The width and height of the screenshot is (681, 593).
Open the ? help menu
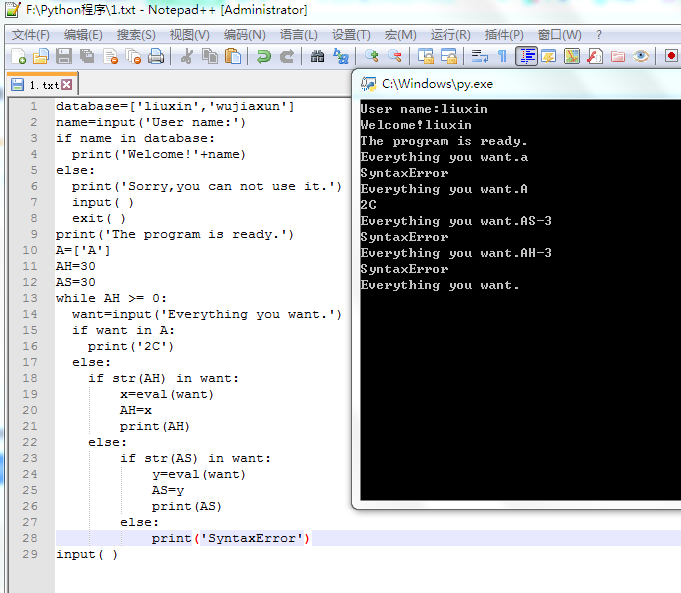coord(599,35)
